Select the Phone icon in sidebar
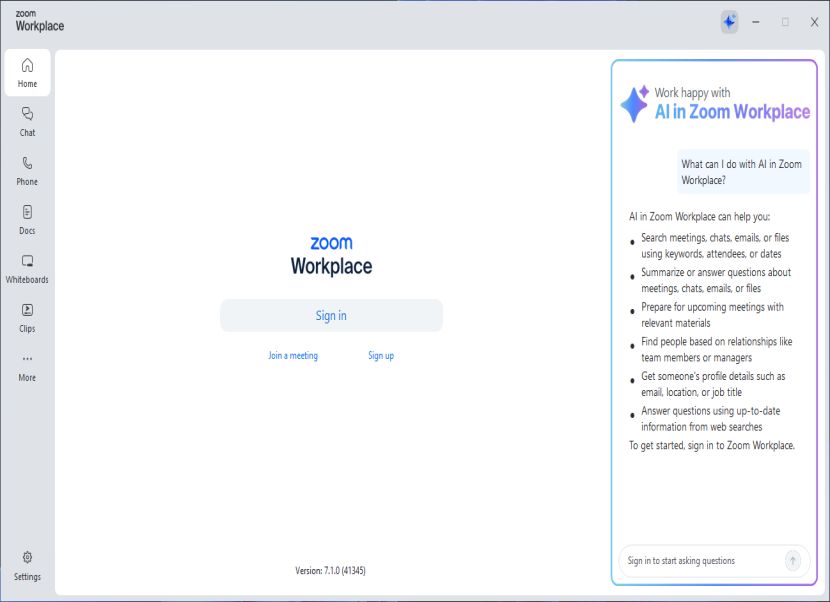The width and height of the screenshot is (830, 602). 28,171
